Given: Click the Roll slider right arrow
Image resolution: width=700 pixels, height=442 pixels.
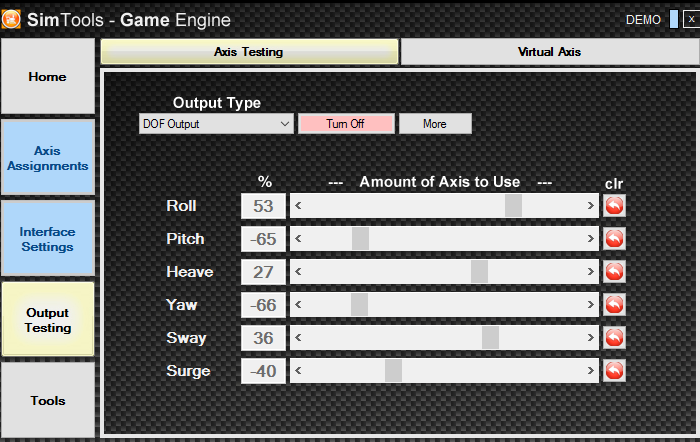Looking at the screenshot, I should click(x=591, y=206).
